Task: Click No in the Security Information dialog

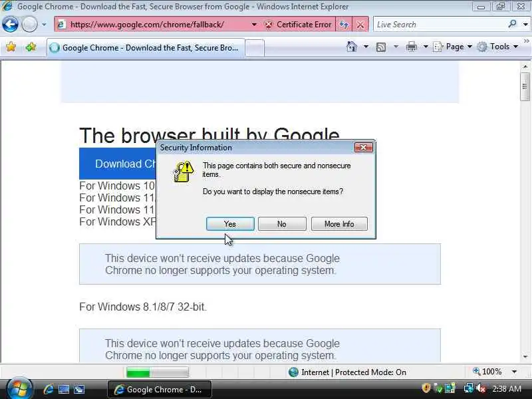Action: [282, 224]
